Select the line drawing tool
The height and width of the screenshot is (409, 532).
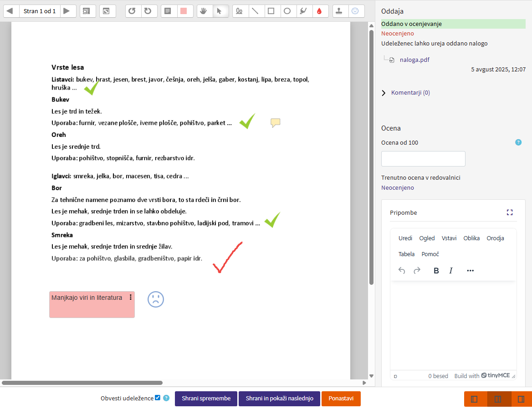point(256,11)
